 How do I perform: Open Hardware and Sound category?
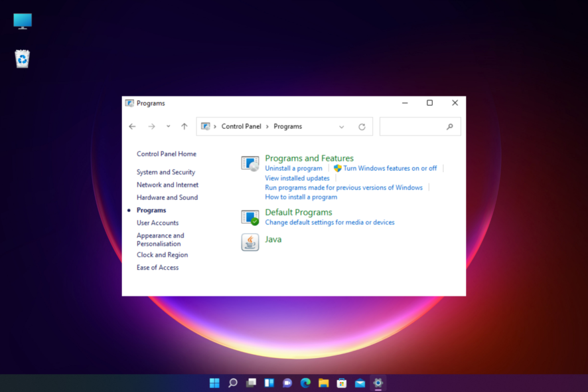point(167,197)
